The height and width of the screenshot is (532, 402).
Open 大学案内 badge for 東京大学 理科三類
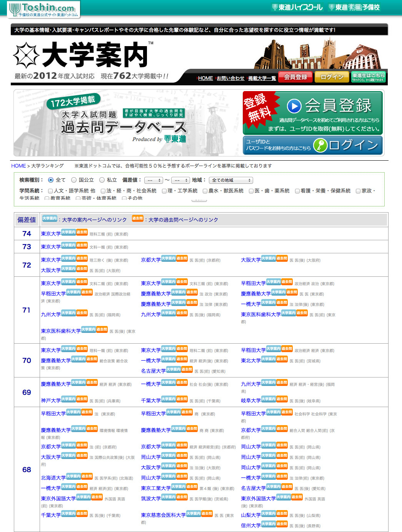pos(68,232)
